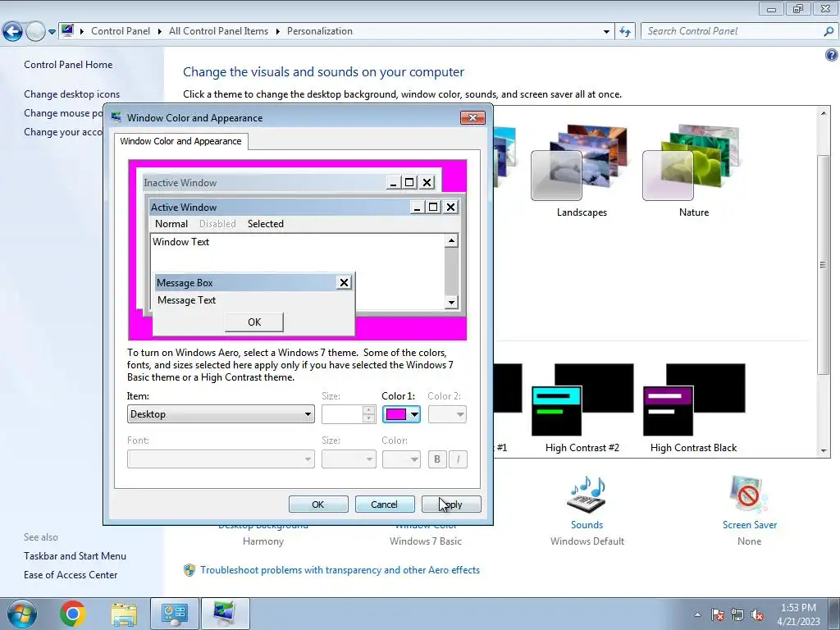Click the magenta desktop area in preview
This screenshot has height=630, width=840.
point(413,328)
